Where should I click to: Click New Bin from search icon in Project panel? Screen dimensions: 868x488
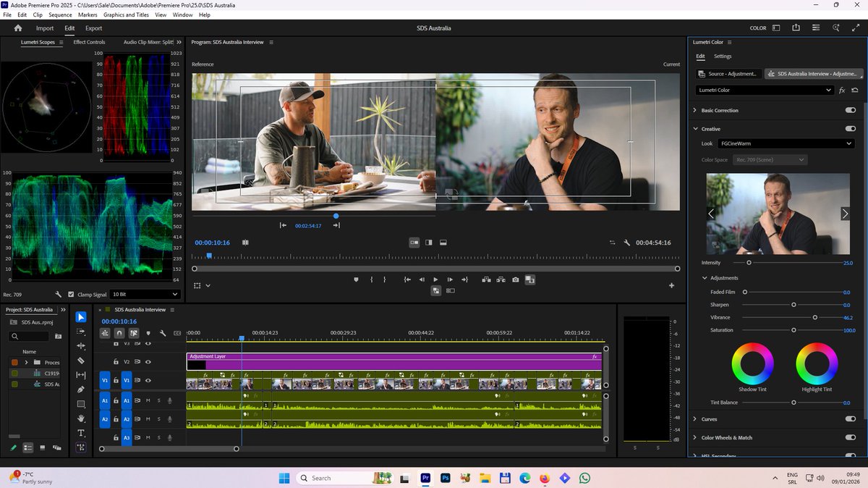point(59,337)
